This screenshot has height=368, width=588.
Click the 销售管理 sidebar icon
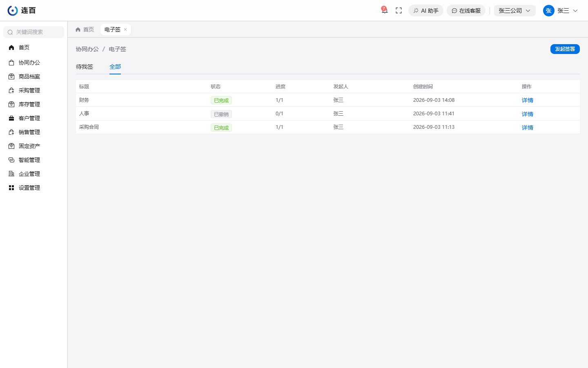pyautogui.click(x=11, y=132)
